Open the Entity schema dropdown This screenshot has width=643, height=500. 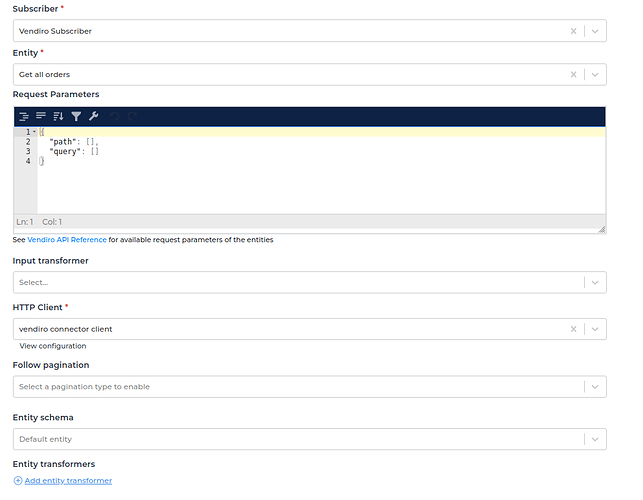click(595, 439)
